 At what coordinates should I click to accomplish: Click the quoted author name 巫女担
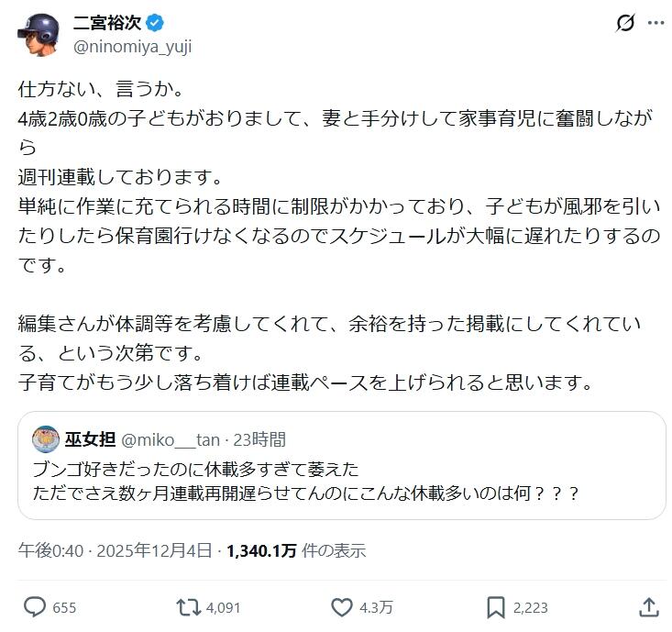pyautogui.click(x=88, y=439)
